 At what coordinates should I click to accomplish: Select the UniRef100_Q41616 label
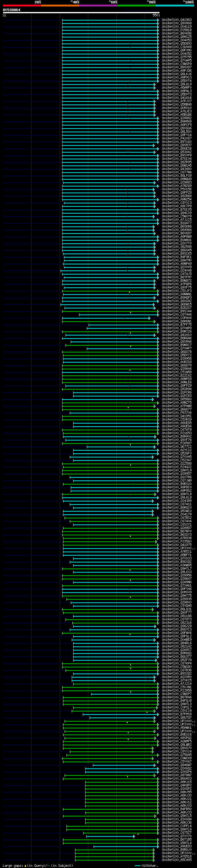[x=177, y=98]
